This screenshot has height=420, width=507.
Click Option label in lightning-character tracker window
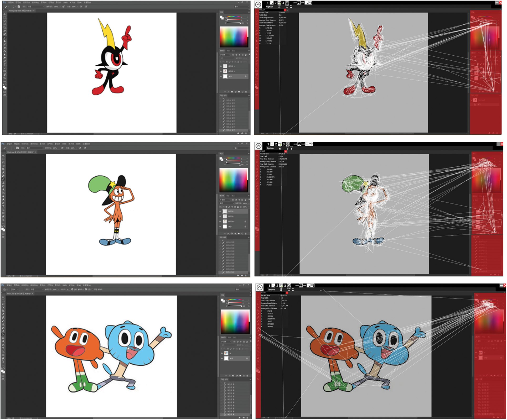pos(270,7)
